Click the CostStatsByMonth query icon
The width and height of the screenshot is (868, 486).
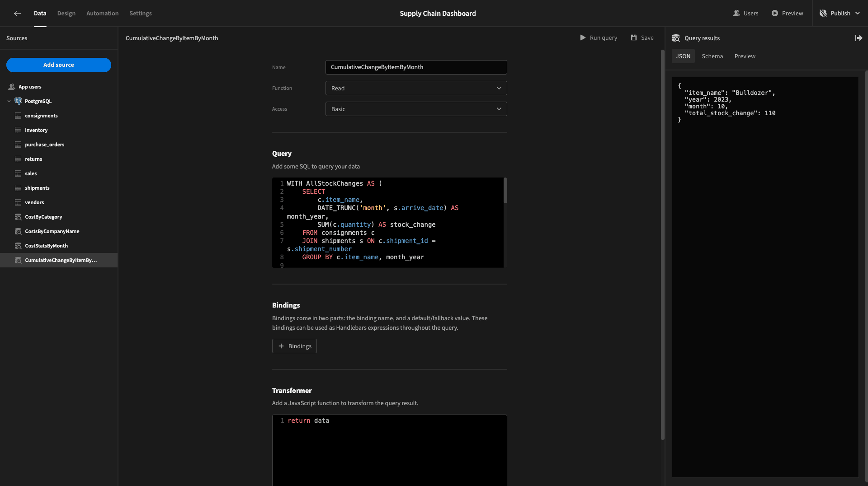(18, 246)
